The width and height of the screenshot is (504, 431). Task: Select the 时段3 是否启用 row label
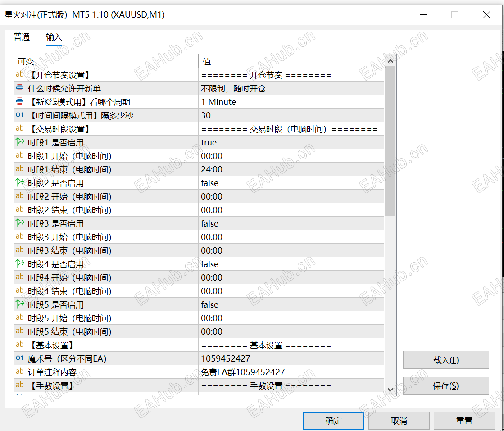(55, 223)
